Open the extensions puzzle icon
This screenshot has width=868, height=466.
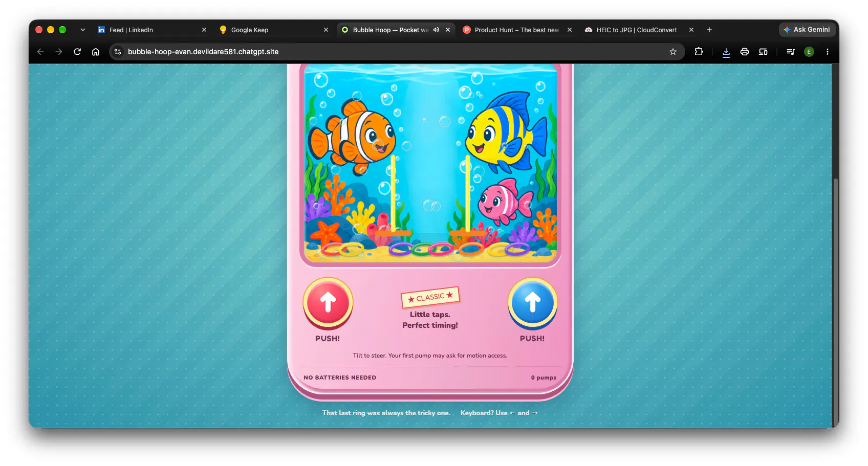pos(699,52)
